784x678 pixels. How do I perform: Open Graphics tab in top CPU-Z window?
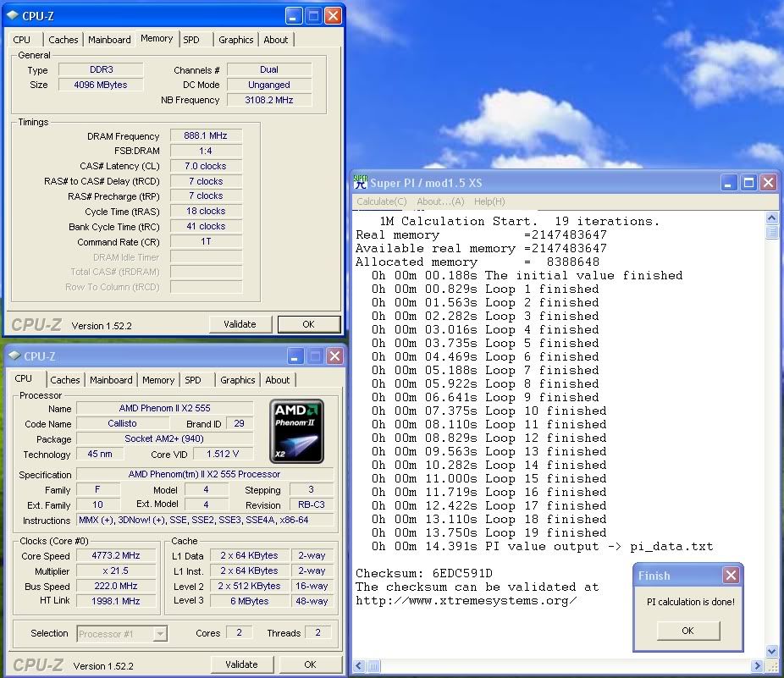236,40
